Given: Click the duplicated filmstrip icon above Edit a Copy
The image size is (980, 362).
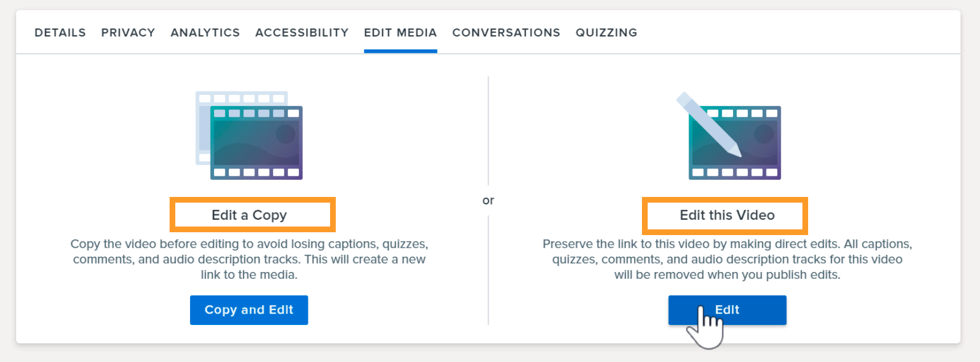Looking at the screenshot, I should pyautogui.click(x=249, y=135).
